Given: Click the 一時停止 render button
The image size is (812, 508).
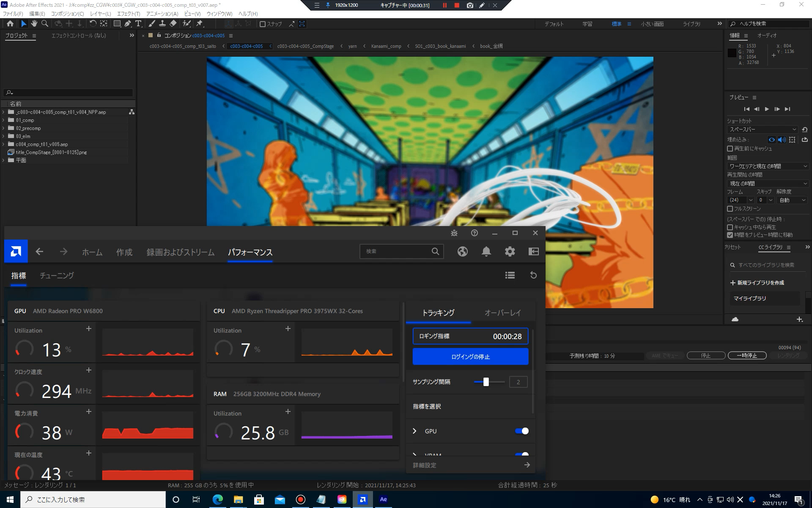Looking at the screenshot, I should pos(747,356).
